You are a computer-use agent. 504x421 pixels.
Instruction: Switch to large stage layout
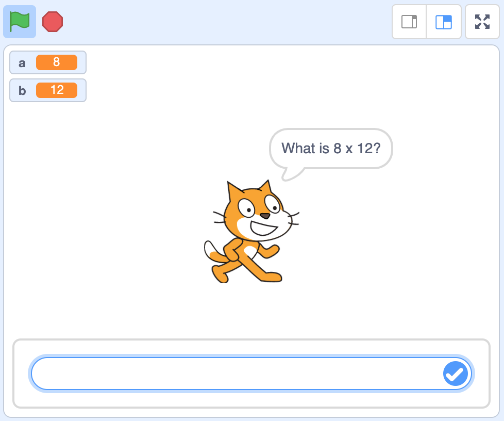pyautogui.click(x=444, y=22)
